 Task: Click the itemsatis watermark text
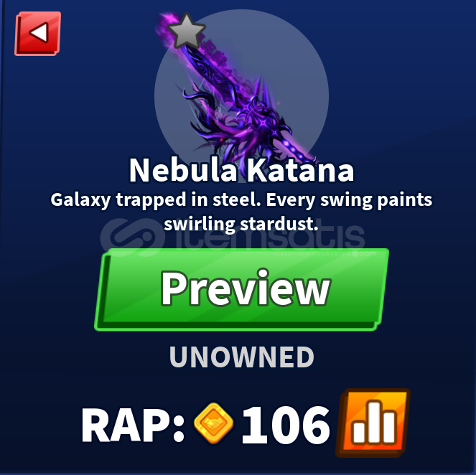pos(270,238)
